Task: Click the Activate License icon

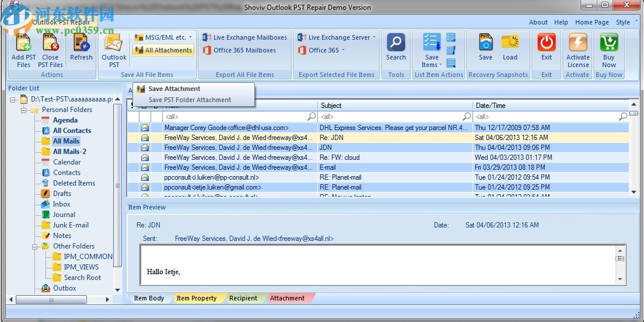Action: pos(577,44)
